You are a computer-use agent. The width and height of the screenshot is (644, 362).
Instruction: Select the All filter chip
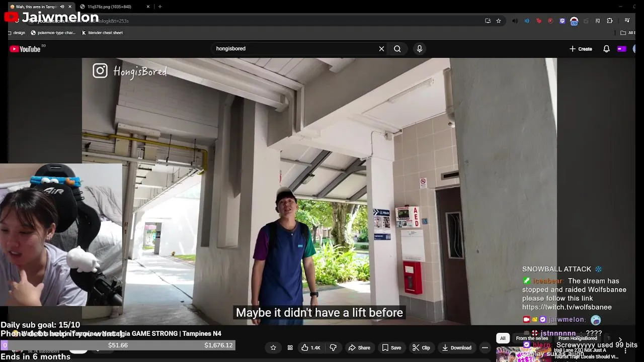(x=503, y=338)
